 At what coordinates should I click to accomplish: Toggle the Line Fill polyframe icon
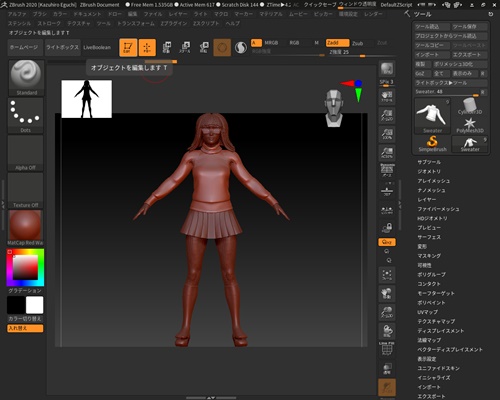coord(387,349)
